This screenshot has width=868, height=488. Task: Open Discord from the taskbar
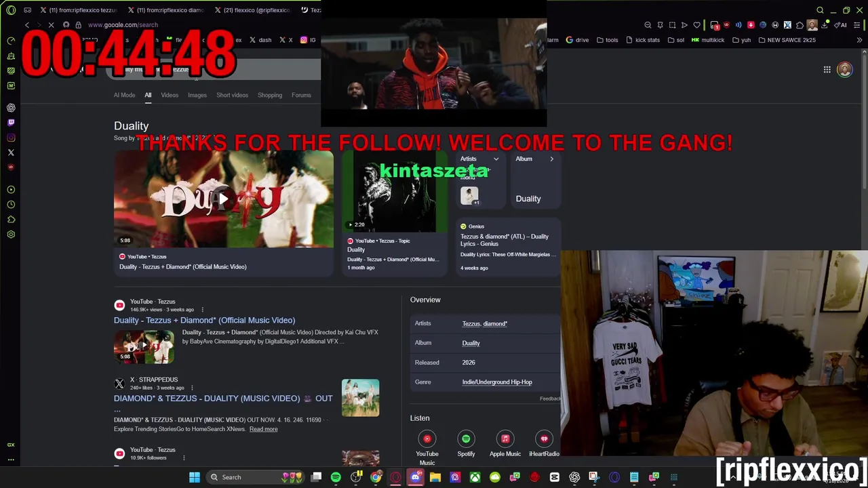[416, 477]
